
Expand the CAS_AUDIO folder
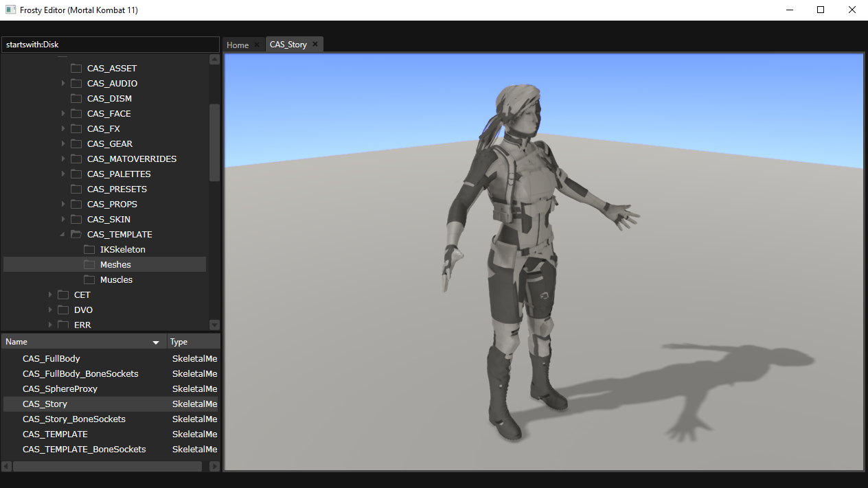click(x=63, y=84)
